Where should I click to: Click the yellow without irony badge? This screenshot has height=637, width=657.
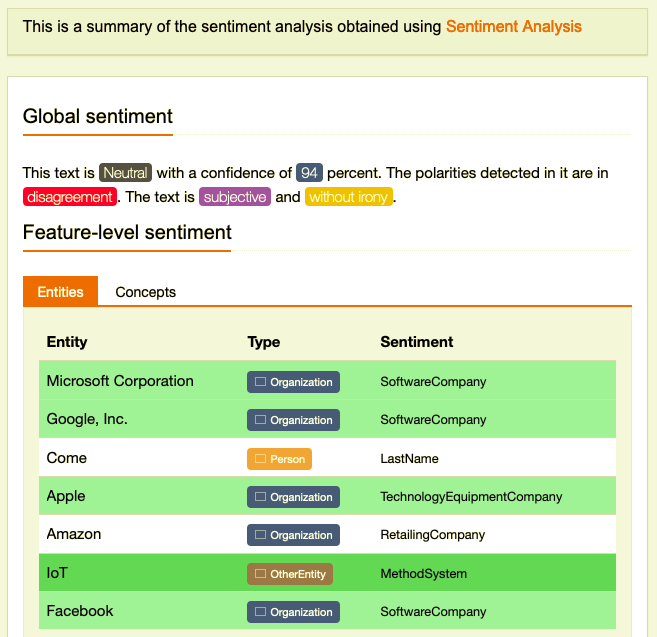pos(349,197)
